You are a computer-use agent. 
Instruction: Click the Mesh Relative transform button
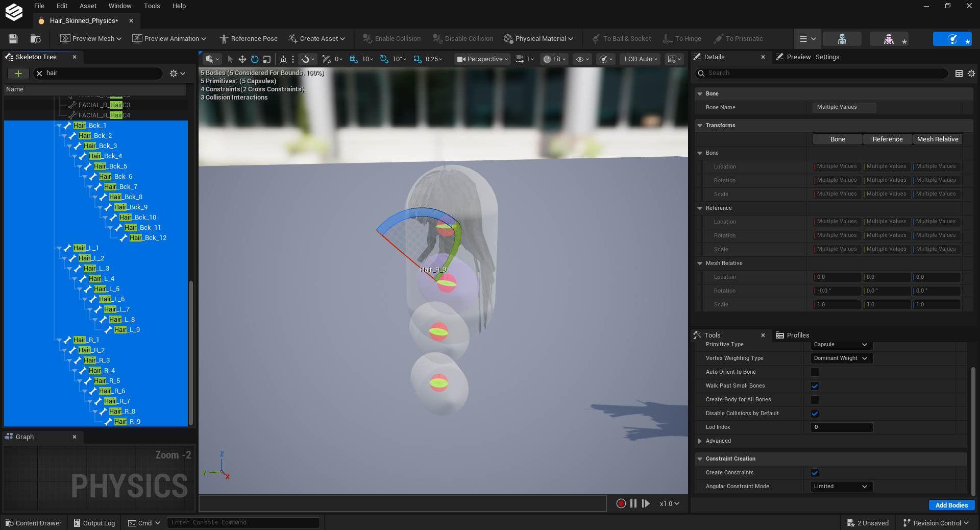[938, 139]
